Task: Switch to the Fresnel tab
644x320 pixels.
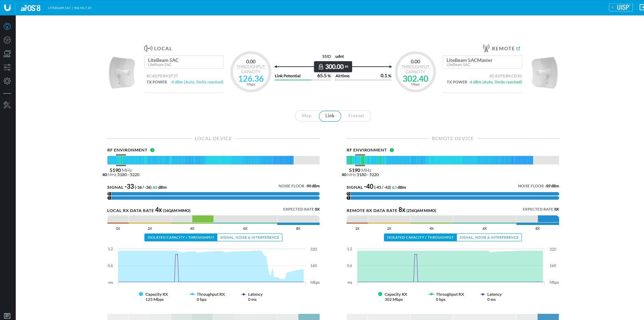Action: (356, 116)
